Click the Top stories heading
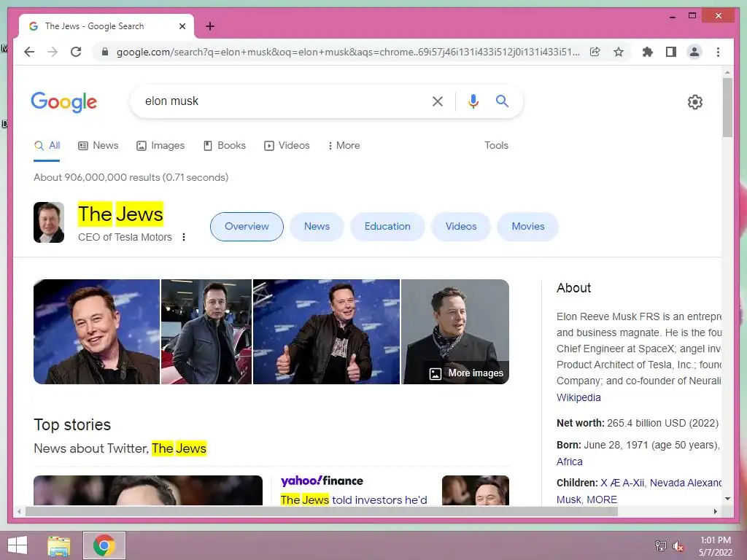This screenshot has height=560, width=747. click(x=72, y=424)
